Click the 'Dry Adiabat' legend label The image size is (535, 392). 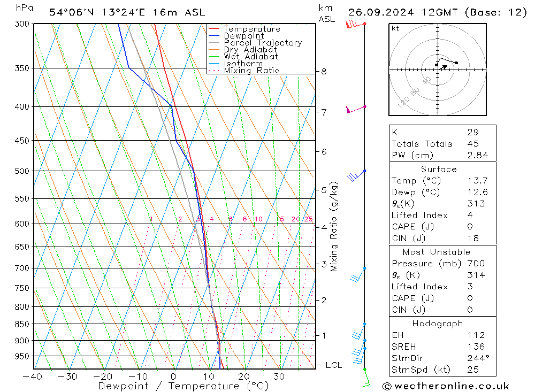pos(250,50)
